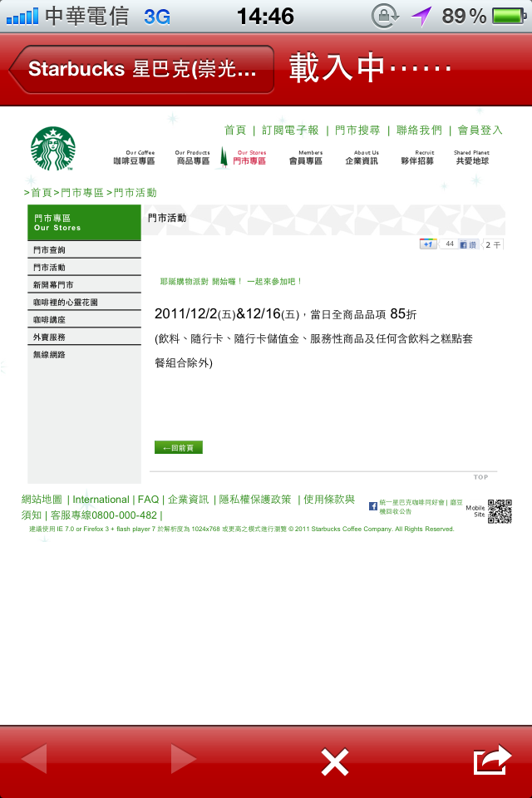
Task: Open 門市查詢 in the sidebar
Action: click(x=84, y=250)
